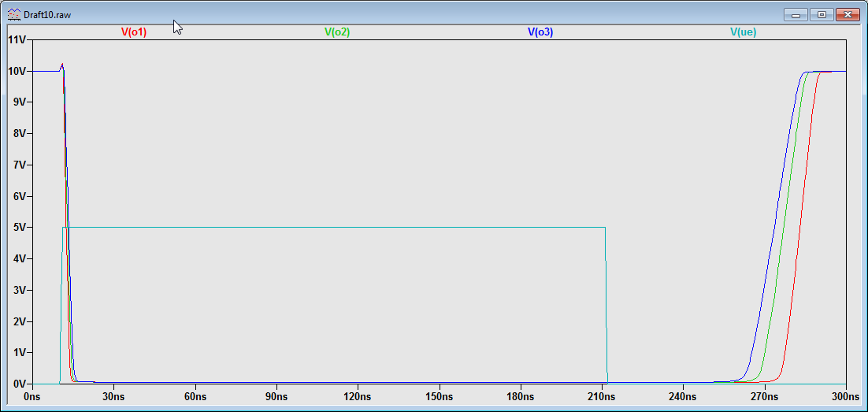The height and width of the screenshot is (412, 868).
Task: Click the 10V vertical axis label
Action: point(17,71)
